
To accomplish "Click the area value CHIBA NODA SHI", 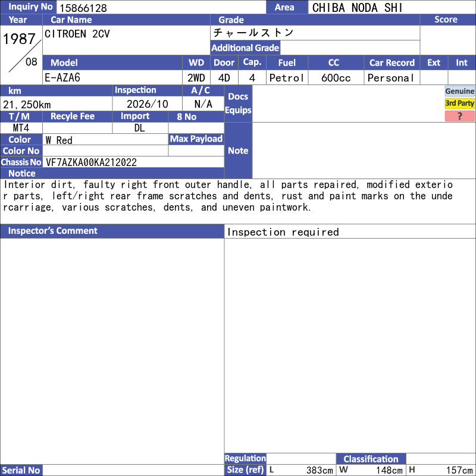I will 357,8.
